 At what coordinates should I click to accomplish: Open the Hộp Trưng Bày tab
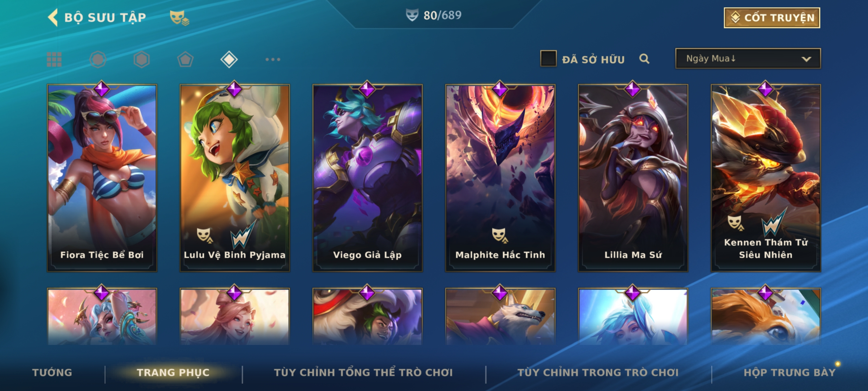(x=789, y=373)
